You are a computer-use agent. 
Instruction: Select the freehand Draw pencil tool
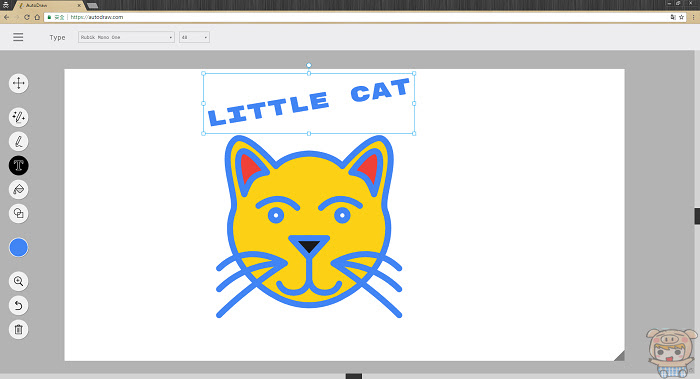[x=18, y=142]
